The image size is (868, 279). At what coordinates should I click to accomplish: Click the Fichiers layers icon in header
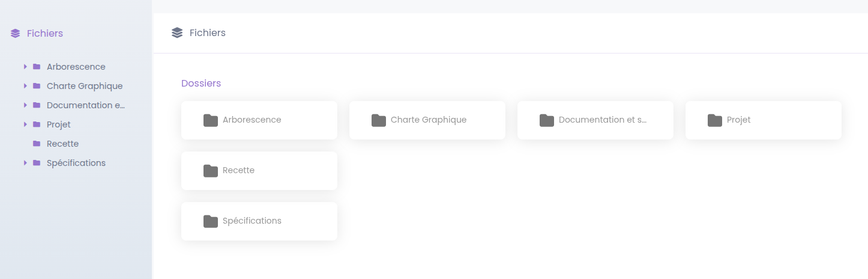click(x=176, y=33)
